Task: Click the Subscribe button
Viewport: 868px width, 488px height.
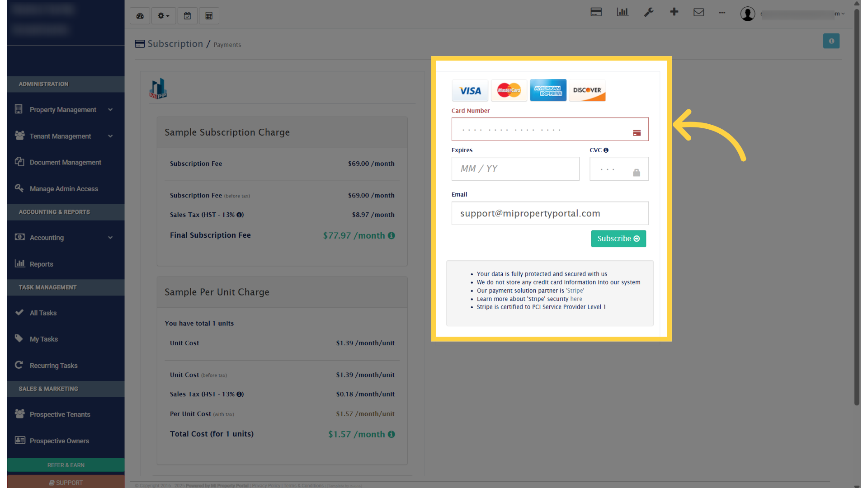Action: click(x=618, y=239)
